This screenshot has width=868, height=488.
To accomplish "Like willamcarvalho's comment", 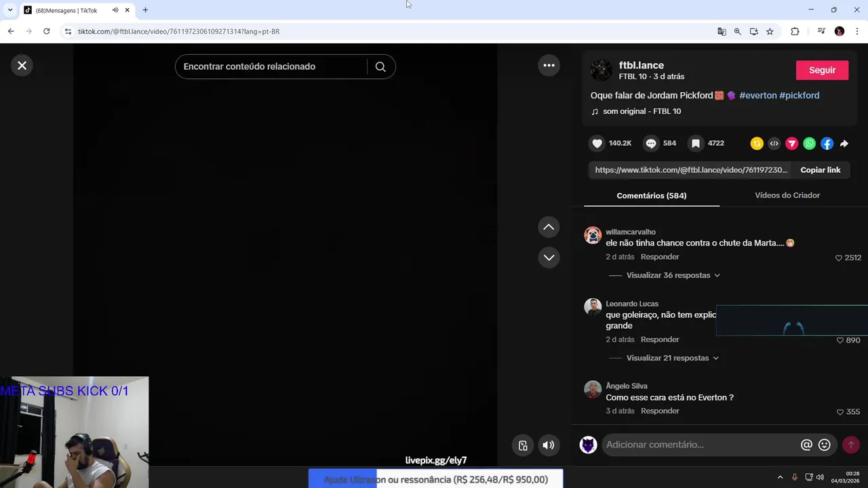I will click(839, 258).
